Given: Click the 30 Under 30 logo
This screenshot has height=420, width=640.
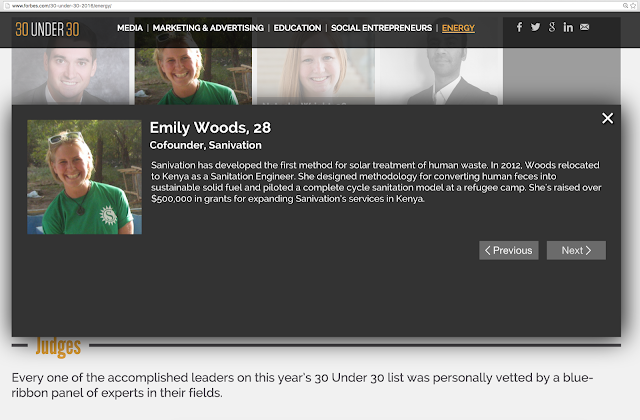Looking at the screenshot, I should coord(47,29).
